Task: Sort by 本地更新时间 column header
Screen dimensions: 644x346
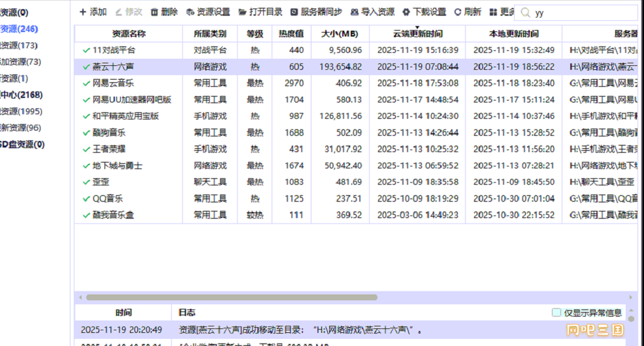Action: (513, 34)
